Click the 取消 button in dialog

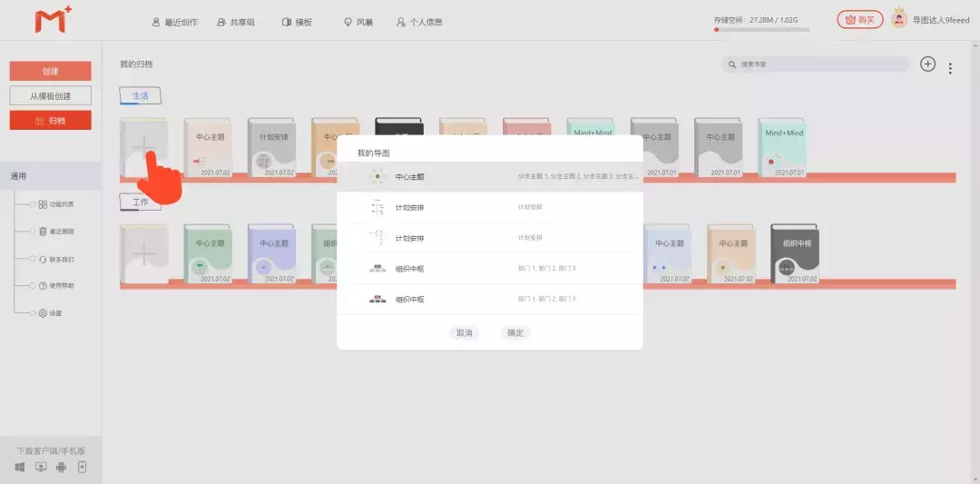(464, 333)
